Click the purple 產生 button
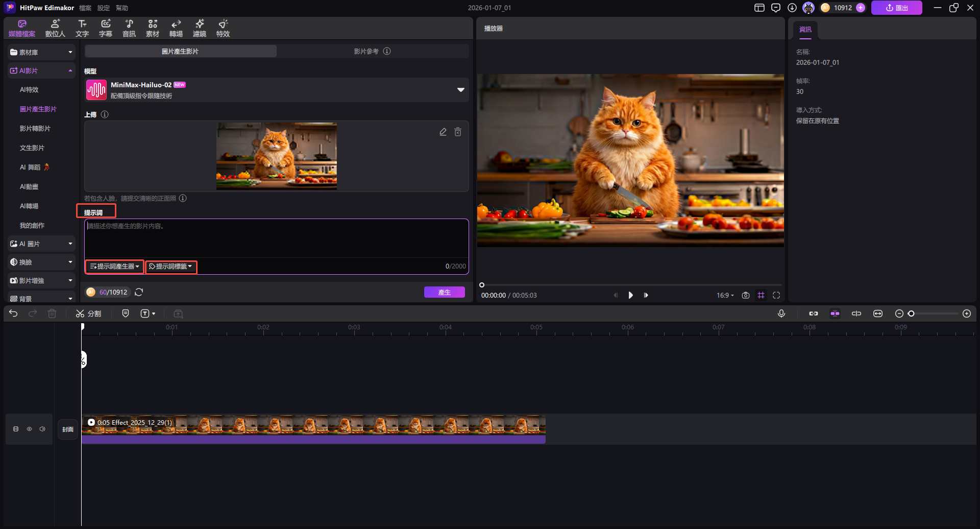Viewport: 980px width, 529px height. 444,292
